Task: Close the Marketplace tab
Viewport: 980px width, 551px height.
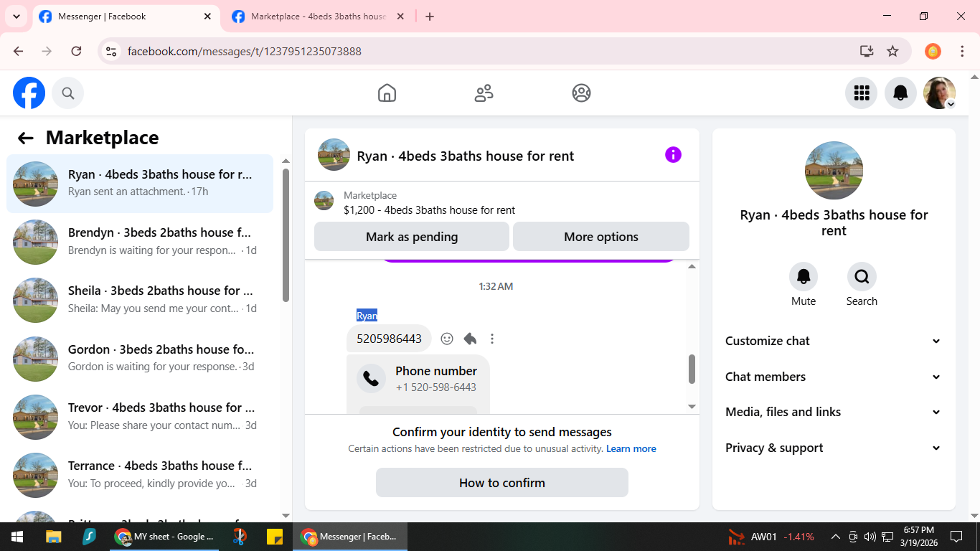Action: 400,17
